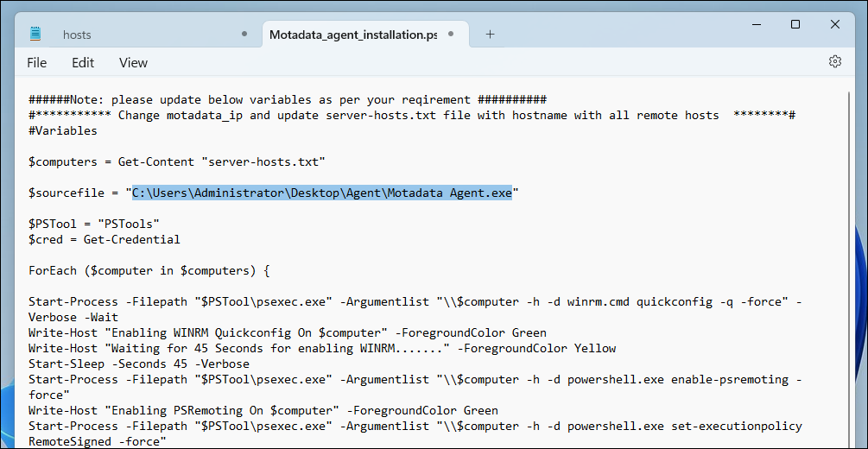Click the highlighted Motadata Agent.exe path
This screenshot has width=868, height=449.
pos(321,193)
